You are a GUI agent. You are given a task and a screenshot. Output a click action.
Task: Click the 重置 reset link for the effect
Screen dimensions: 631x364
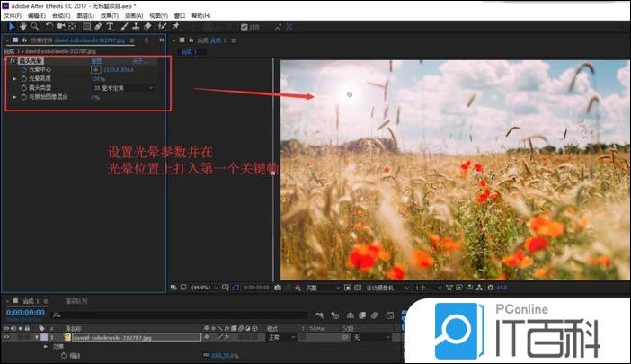click(x=96, y=61)
